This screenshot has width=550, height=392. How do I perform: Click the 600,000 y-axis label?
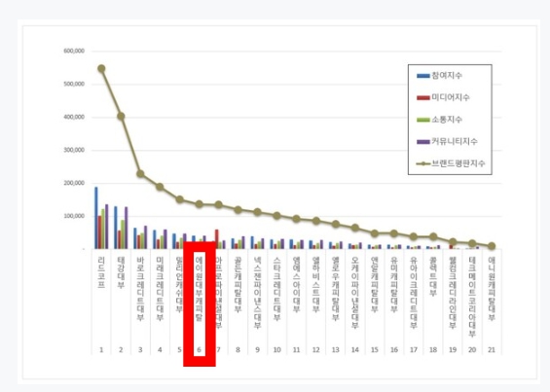74,51
